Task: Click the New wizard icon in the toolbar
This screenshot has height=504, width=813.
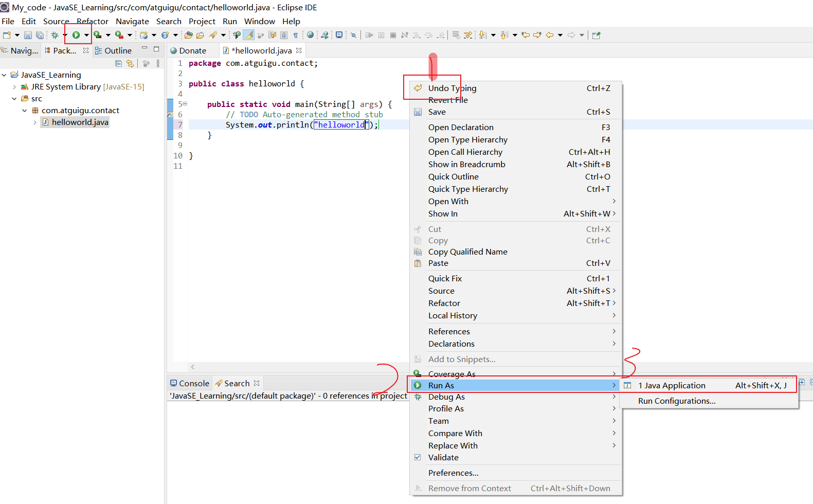Action: [x=7, y=35]
